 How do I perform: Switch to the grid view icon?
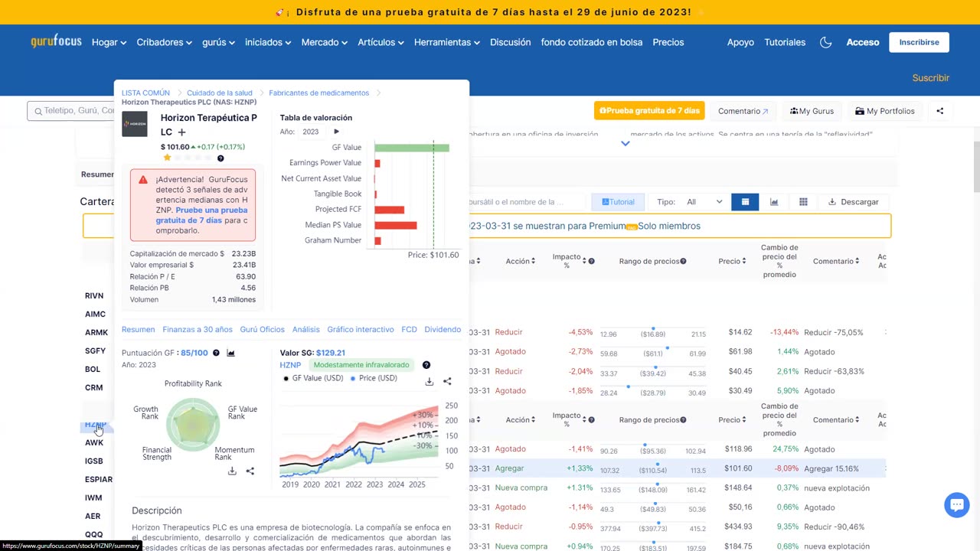(803, 202)
